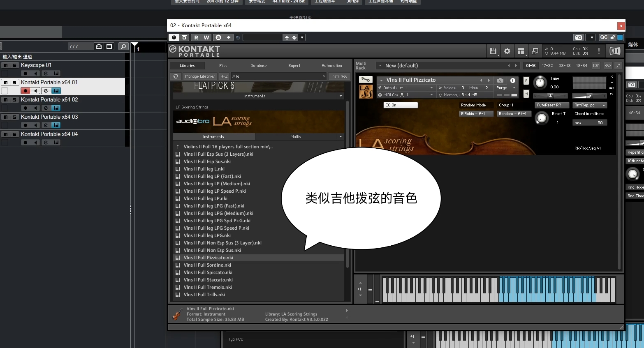Mute the Vlns II Full Pizzicato instrument
Screen dimensions: 644x348
[526, 94]
